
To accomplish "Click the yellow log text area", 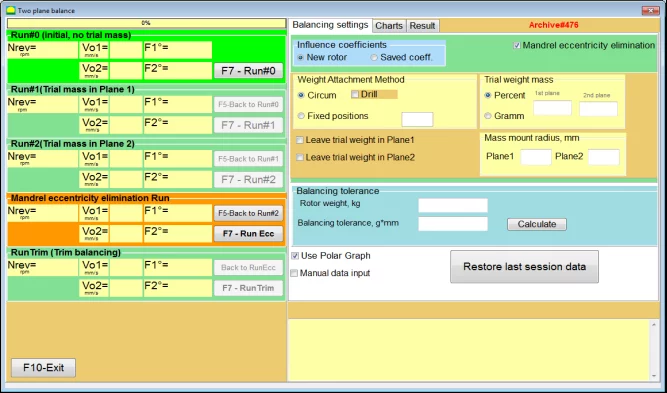I will (x=470, y=350).
